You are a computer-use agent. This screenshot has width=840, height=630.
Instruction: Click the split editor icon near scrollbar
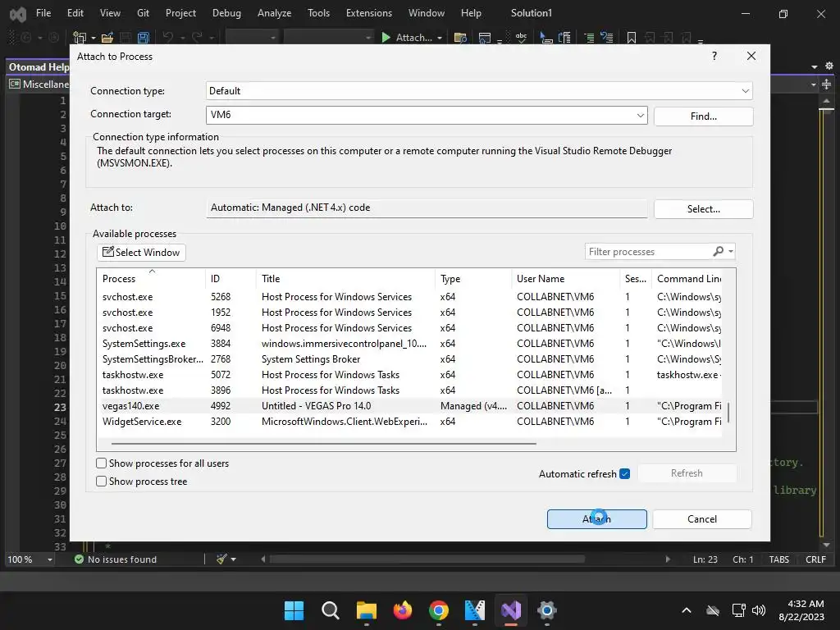[827, 84]
